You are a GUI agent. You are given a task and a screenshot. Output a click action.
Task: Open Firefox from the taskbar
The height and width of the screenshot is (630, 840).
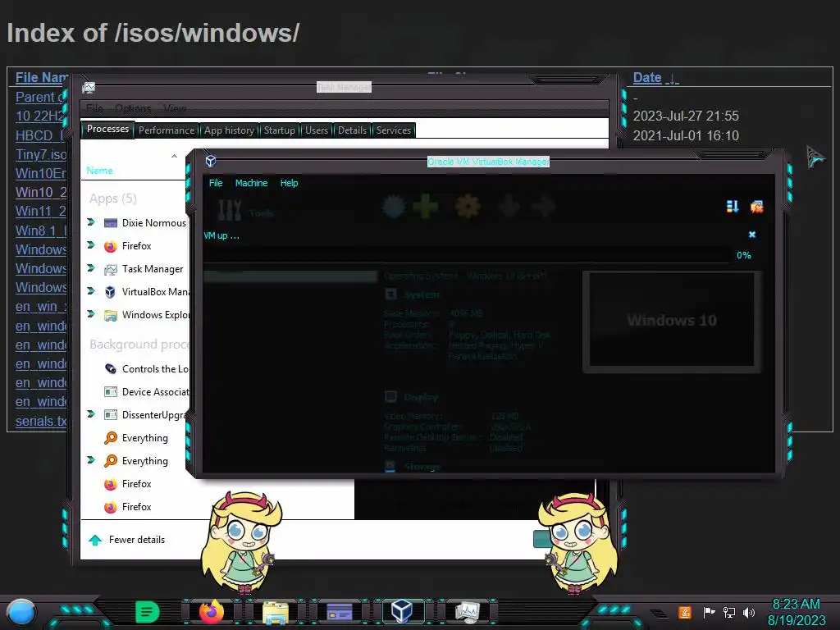[212, 611]
